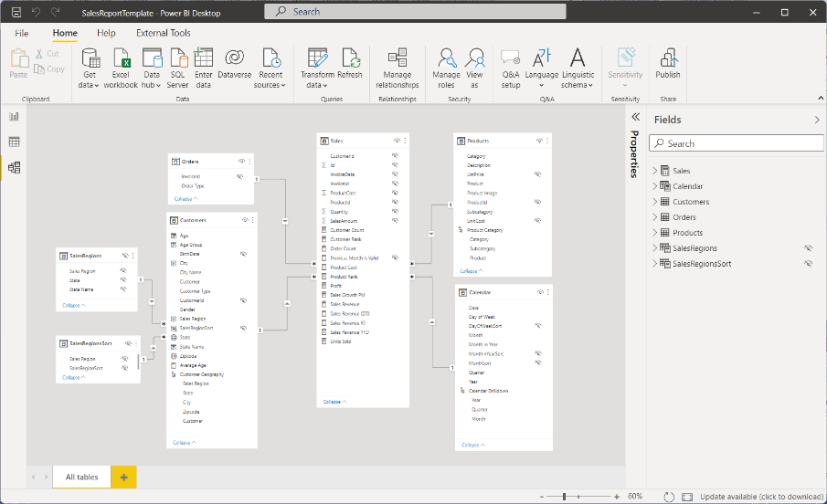Expand the Calendar table in Fields

pyautogui.click(x=655, y=185)
